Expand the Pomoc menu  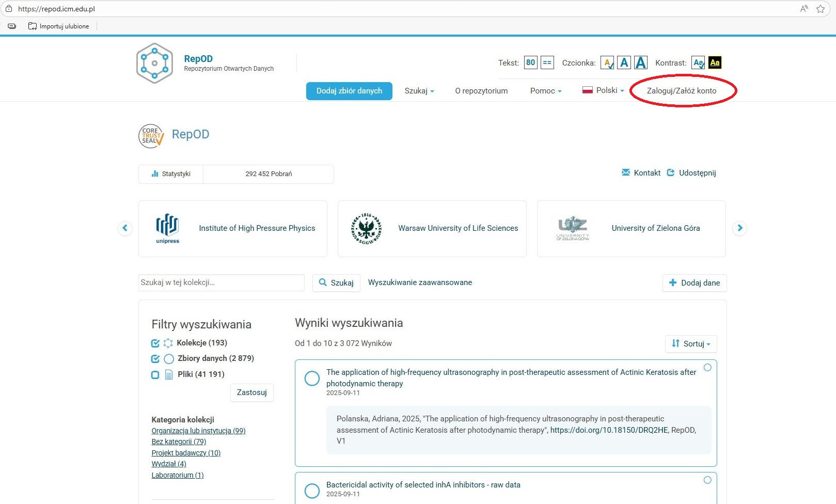(x=545, y=91)
